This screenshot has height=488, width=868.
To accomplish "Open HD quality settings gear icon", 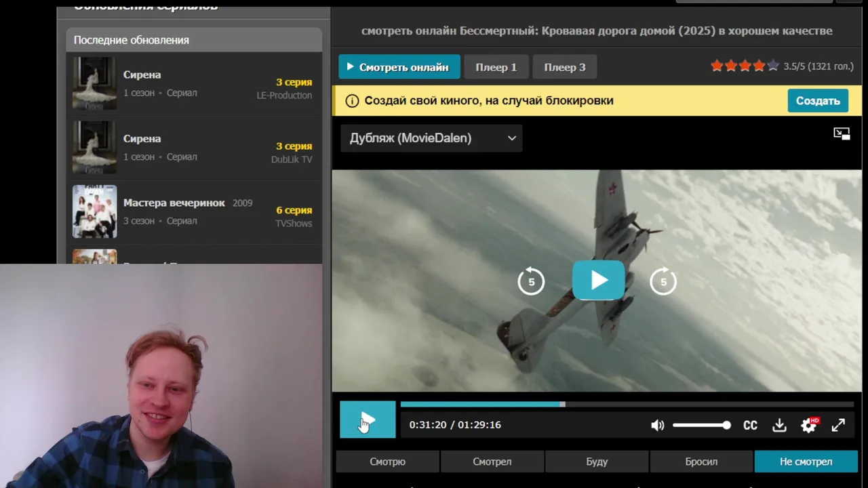I will pos(809,425).
